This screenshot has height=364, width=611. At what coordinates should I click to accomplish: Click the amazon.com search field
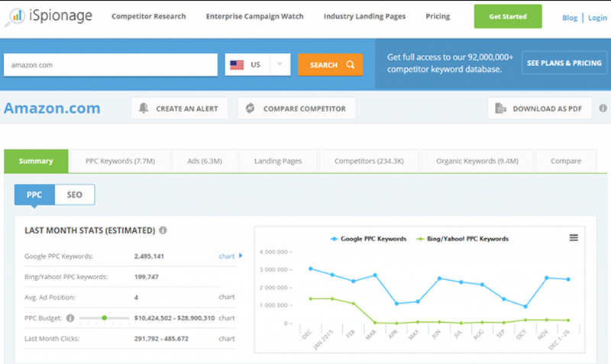click(111, 65)
